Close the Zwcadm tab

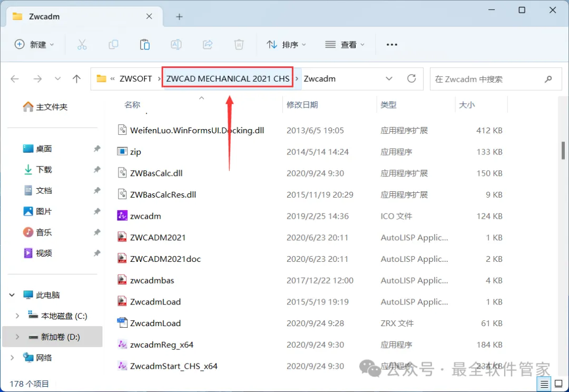[149, 16]
